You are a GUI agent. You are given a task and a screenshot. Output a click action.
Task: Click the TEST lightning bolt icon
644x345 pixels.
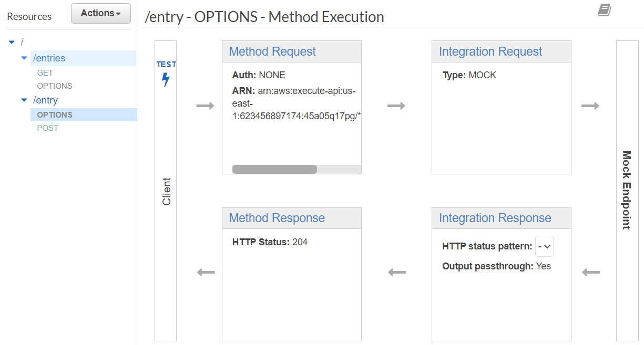pos(166,80)
